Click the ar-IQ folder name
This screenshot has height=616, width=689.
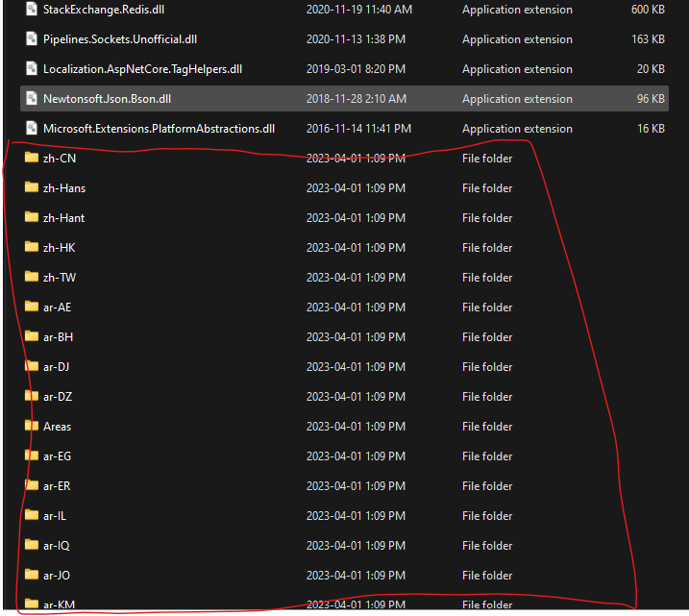click(x=56, y=546)
